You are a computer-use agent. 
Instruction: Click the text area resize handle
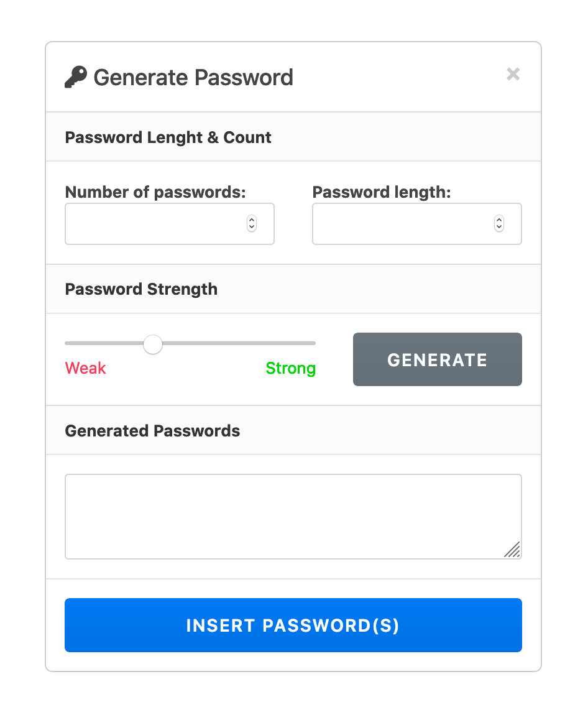(x=513, y=550)
